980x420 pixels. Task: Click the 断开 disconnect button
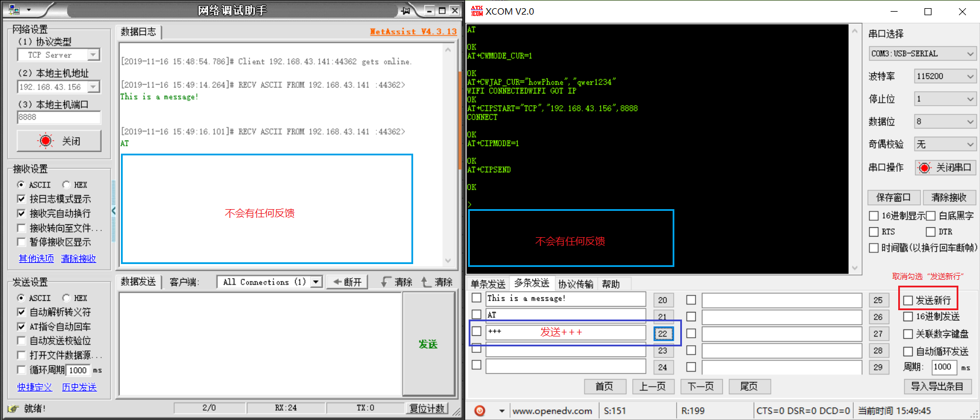(348, 282)
